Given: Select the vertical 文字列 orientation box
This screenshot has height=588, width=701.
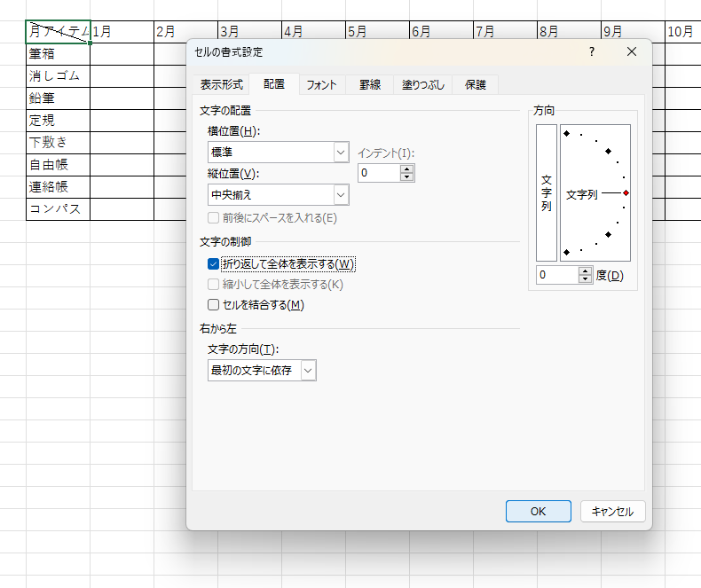Looking at the screenshot, I should (x=547, y=192).
